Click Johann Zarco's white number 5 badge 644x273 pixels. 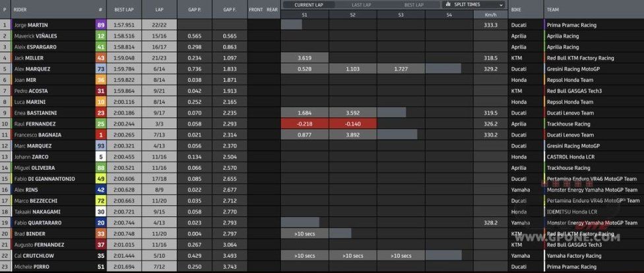pyautogui.click(x=100, y=157)
